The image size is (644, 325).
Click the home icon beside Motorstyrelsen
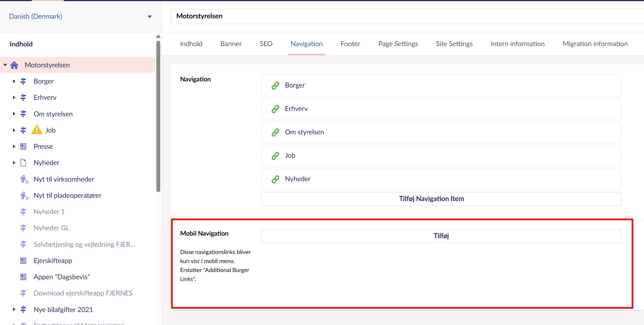click(x=14, y=65)
